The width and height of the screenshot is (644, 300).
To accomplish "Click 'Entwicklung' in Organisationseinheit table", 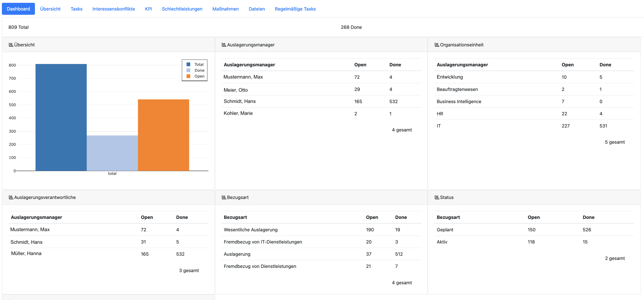I will pos(450,77).
